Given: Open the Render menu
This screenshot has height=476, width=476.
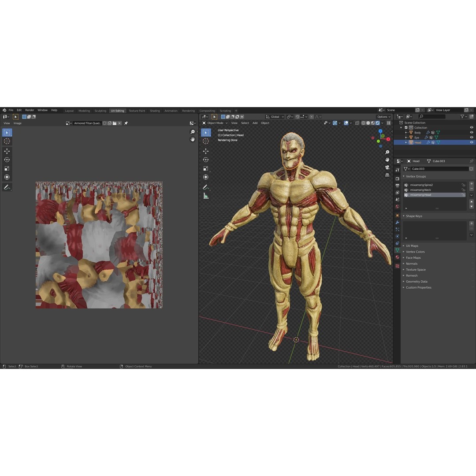Looking at the screenshot, I should pos(30,110).
